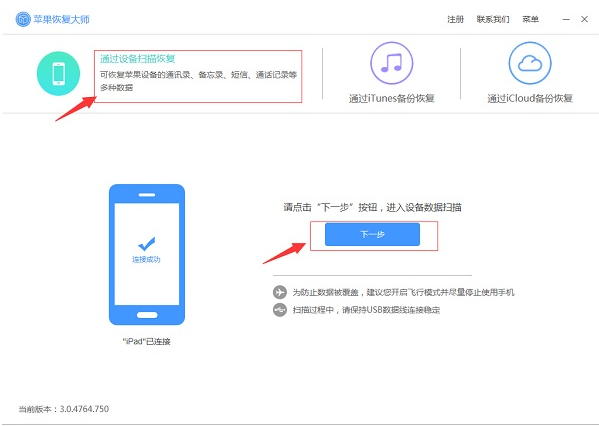Click the USB cable tip icon
599x426 pixels.
[280, 309]
